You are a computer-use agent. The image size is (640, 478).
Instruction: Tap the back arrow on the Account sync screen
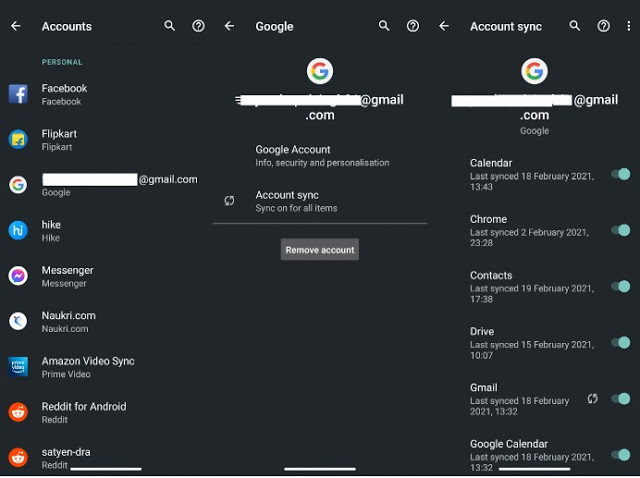click(x=444, y=26)
